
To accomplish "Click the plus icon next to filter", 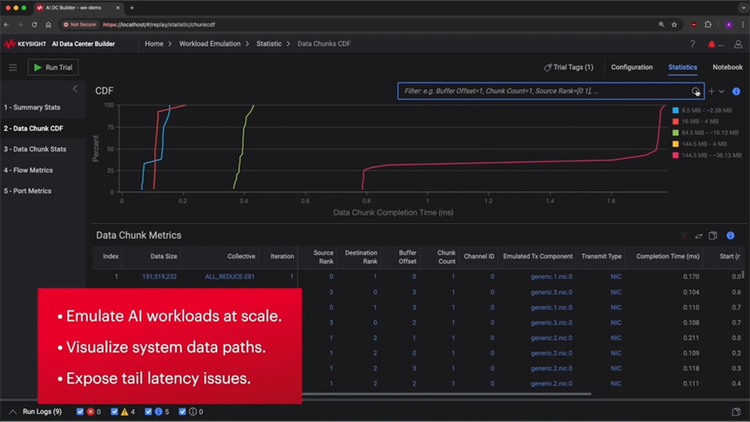I will point(711,91).
